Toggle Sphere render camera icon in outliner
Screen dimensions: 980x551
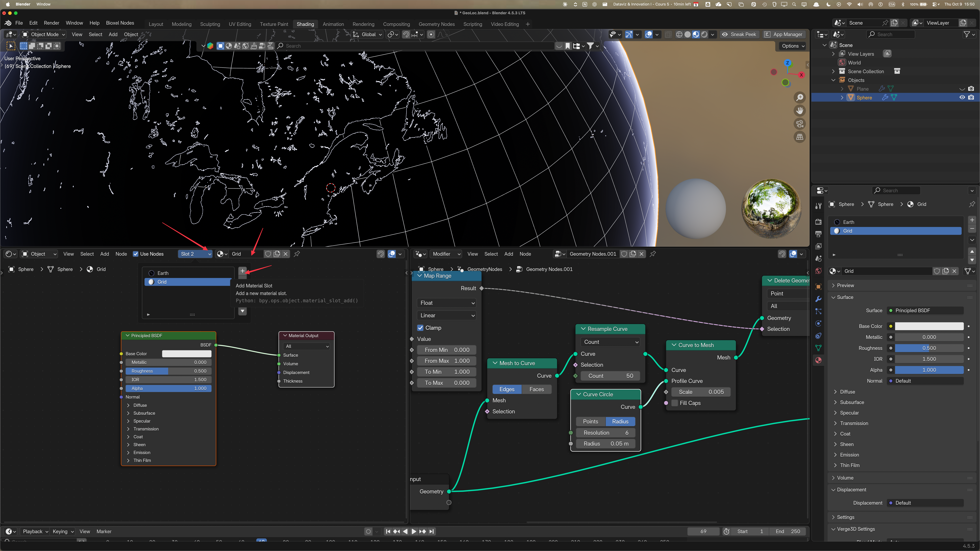(x=971, y=98)
